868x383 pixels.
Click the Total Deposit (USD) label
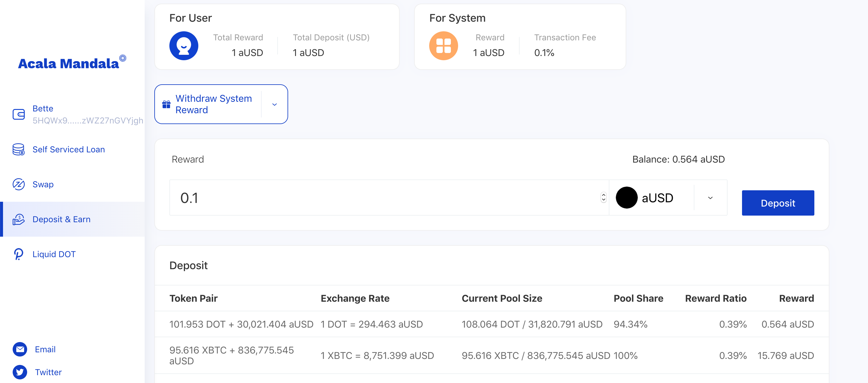click(331, 37)
